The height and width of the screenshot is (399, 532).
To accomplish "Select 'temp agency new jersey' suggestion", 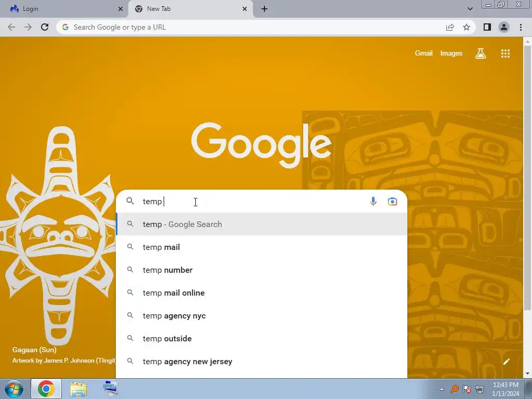I will point(262,362).
